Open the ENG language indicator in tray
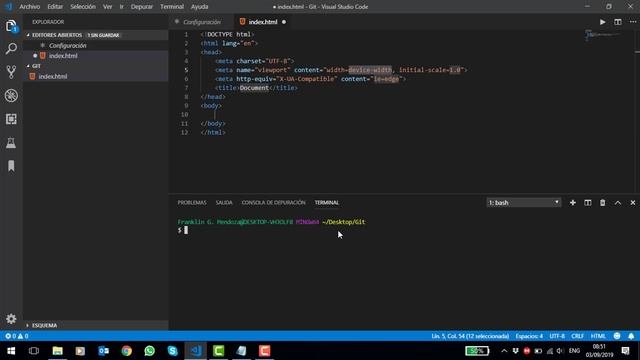Viewport: 640px width, 360px height. pyautogui.click(x=574, y=351)
